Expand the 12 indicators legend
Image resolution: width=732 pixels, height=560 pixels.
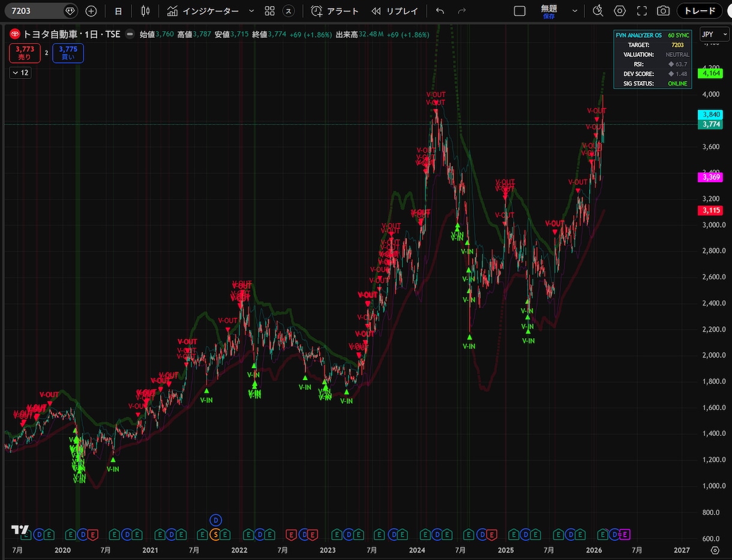point(20,73)
